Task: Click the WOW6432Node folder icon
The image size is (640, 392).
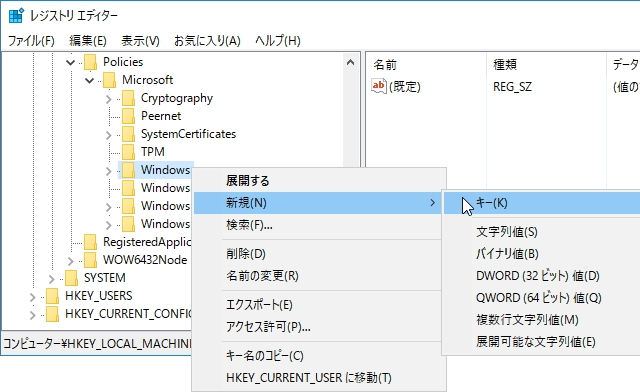Action: click(90, 260)
